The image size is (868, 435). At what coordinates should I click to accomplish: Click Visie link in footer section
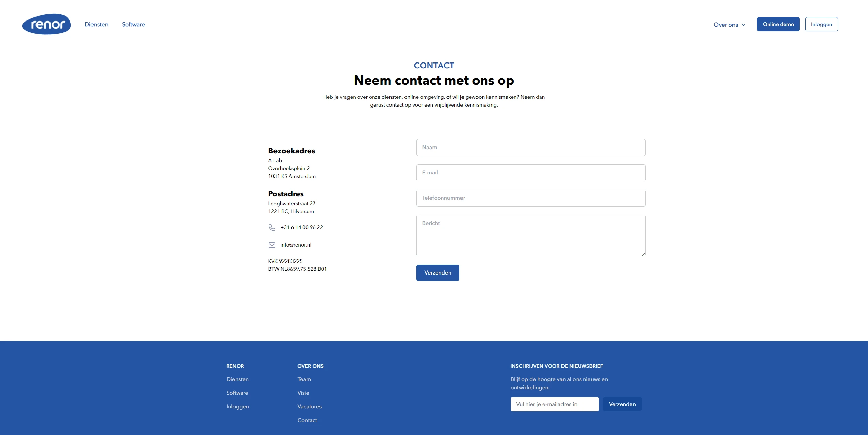pos(303,392)
